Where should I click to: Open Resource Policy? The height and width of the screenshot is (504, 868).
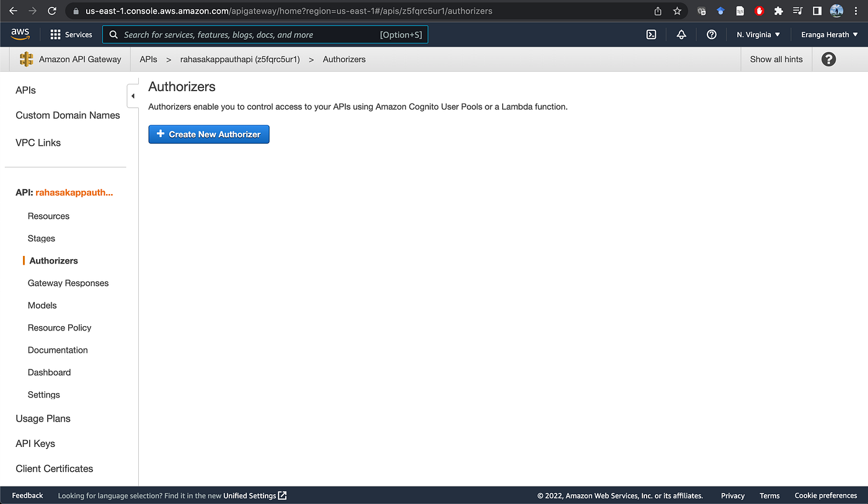(60, 328)
